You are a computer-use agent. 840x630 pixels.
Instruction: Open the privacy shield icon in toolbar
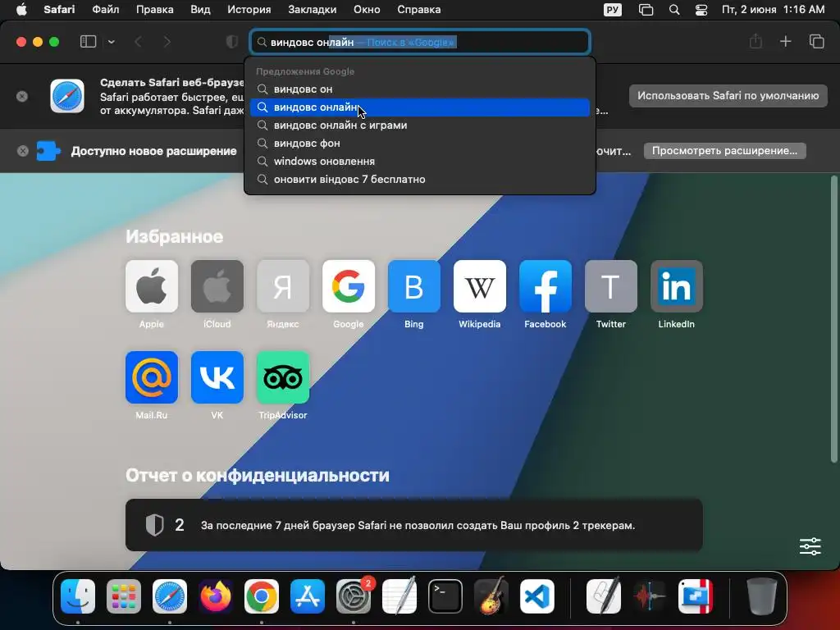pyautogui.click(x=232, y=42)
